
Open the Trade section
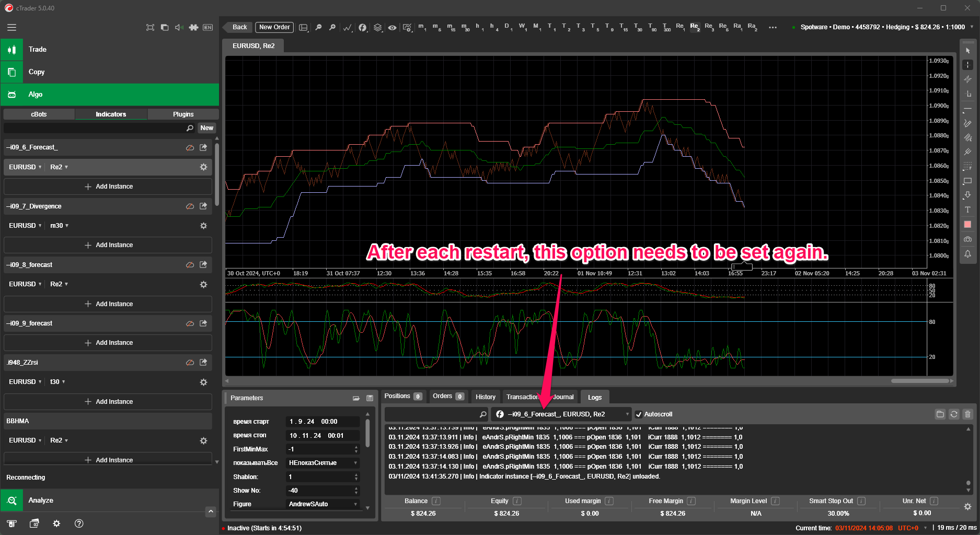click(x=110, y=50)
